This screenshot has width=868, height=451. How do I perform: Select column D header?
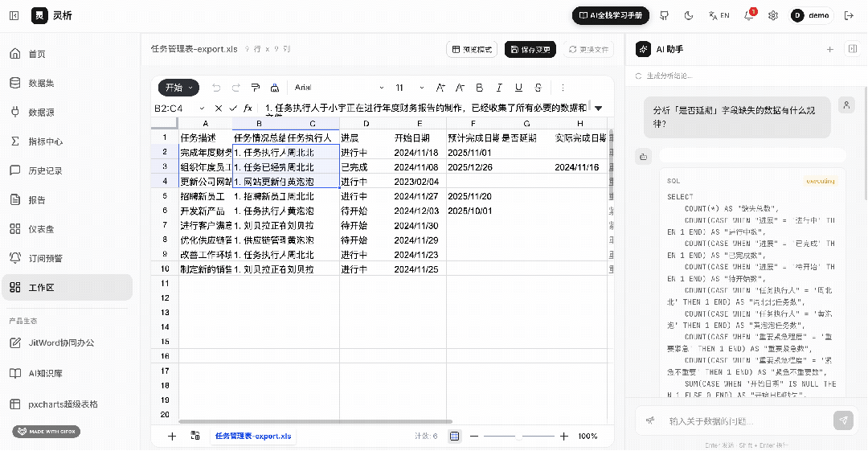point(366,124)
